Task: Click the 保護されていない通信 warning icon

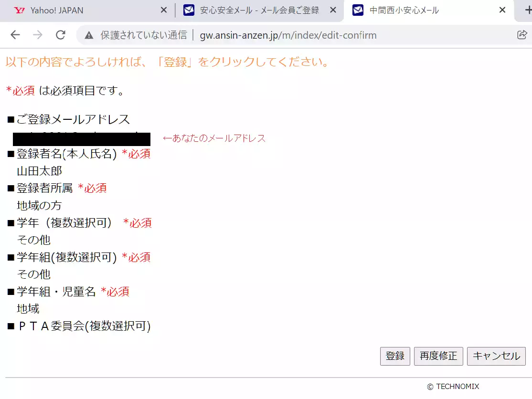Action: pyautogui.click(x=88, y=35)
